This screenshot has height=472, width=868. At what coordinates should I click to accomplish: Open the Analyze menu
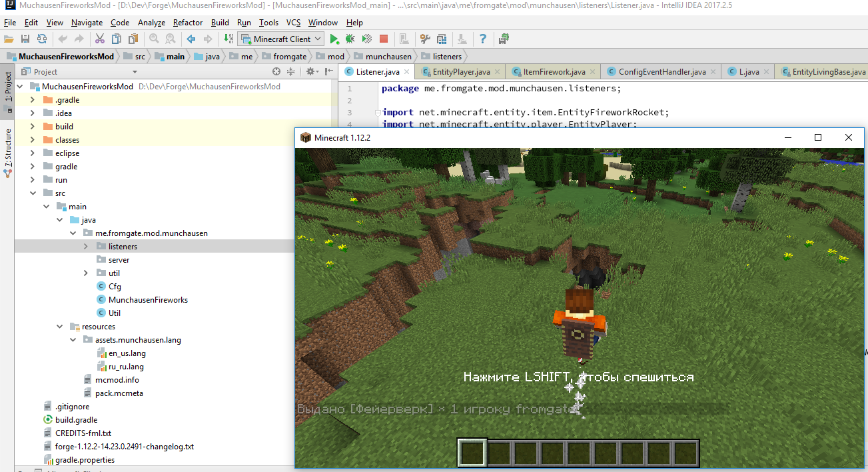pos(151,23)
